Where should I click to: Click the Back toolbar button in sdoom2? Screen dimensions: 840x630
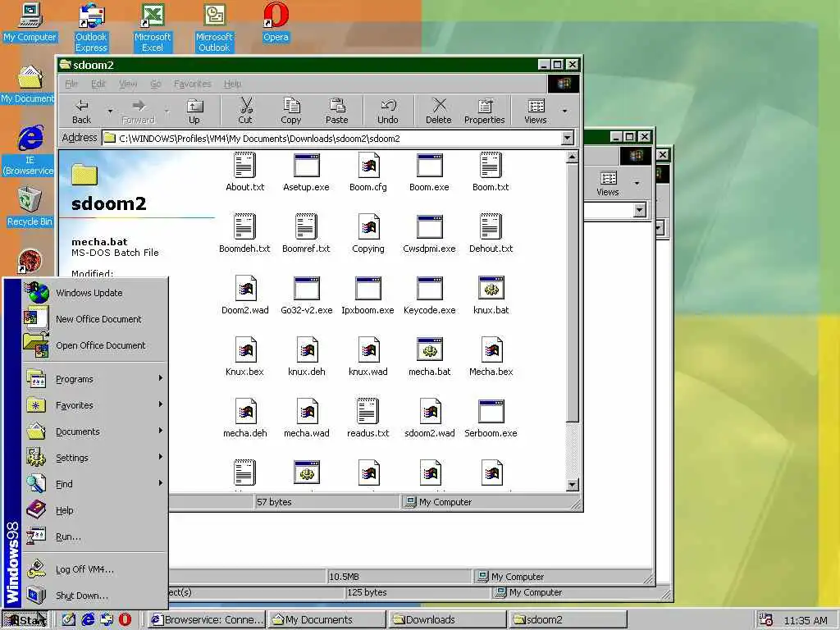point(81,111)
